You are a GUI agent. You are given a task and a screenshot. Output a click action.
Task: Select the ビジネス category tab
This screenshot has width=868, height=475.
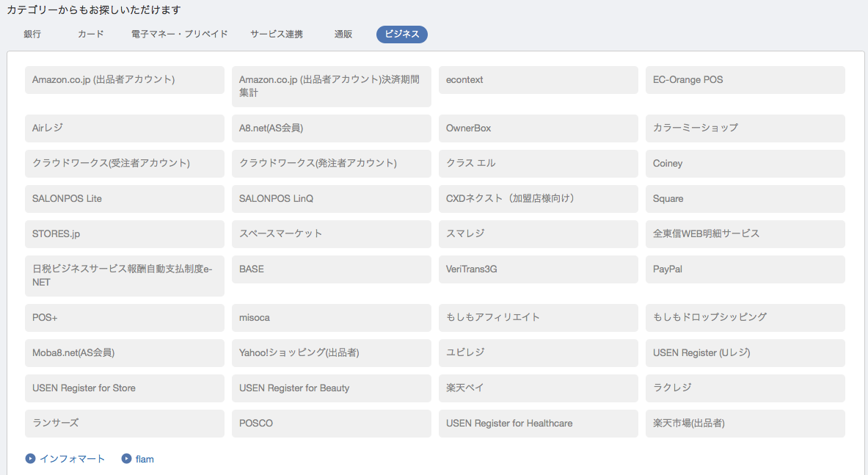(x=402, y=35)
